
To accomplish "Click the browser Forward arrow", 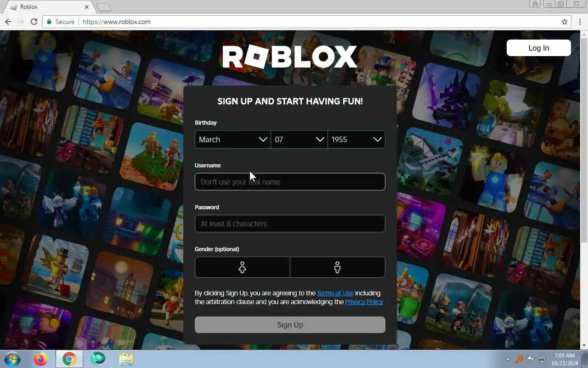I will (x=21, y=22).
